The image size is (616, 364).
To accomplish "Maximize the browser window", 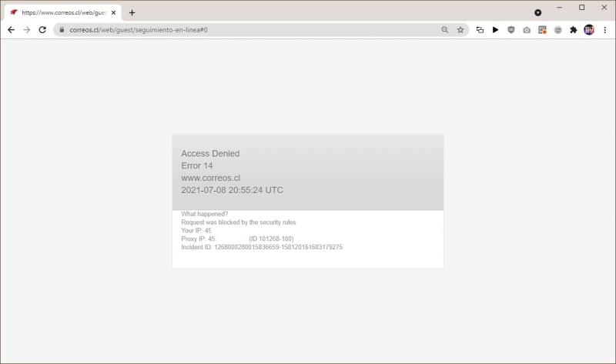I will 582,8.
